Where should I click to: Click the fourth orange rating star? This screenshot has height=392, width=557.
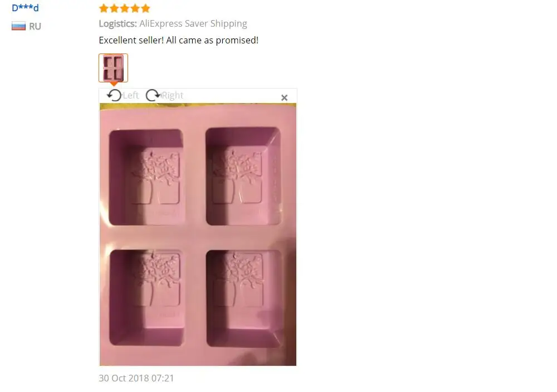pos(135,8)
